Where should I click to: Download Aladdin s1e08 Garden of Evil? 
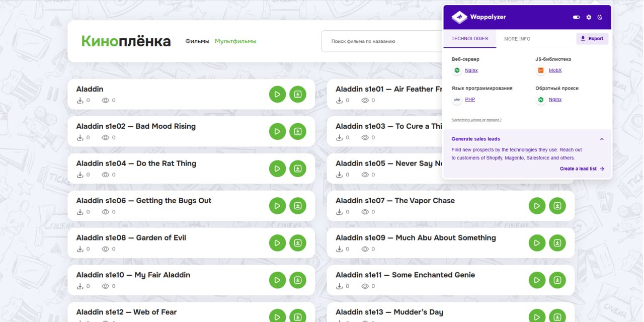298,243
